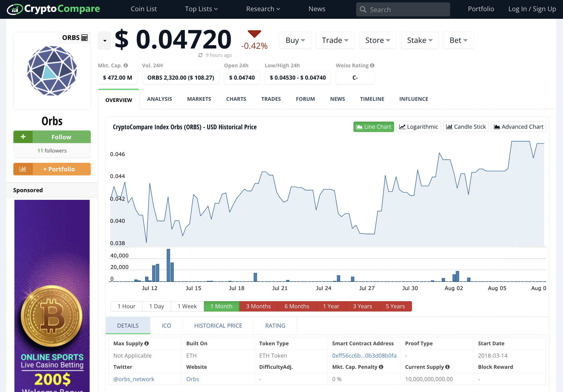Viewport: 563px width, 392px height.
Task: Open Weiss Rating info icon
Action: coord(372,66)
